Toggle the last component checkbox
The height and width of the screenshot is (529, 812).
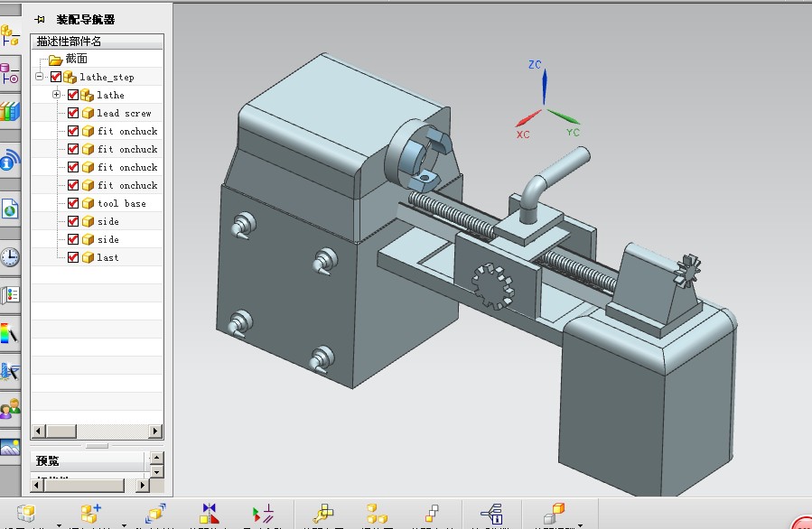coord(73,257)
